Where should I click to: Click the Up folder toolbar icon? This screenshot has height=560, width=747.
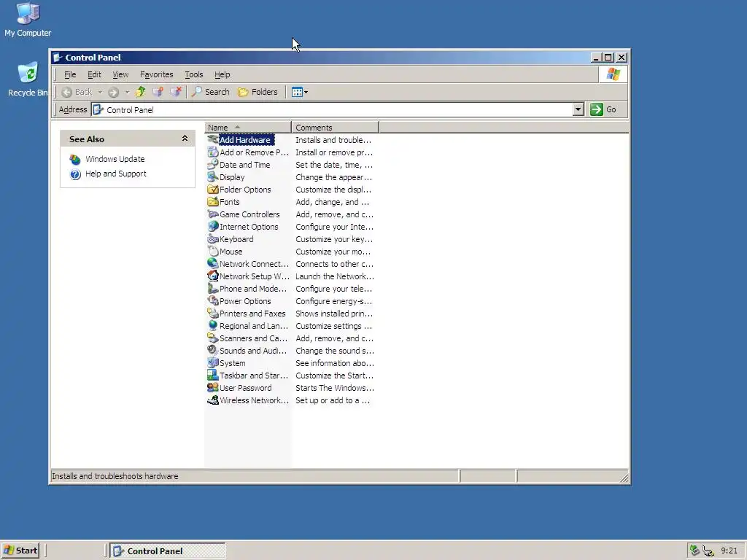141,92
